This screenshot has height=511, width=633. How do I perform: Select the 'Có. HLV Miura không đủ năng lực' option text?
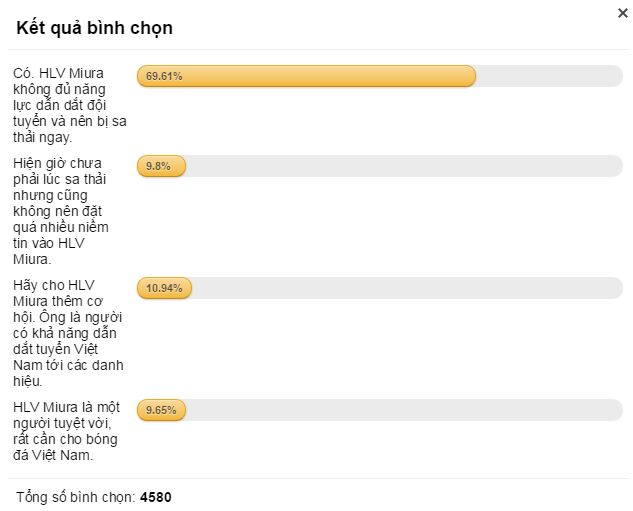[69, 105]
